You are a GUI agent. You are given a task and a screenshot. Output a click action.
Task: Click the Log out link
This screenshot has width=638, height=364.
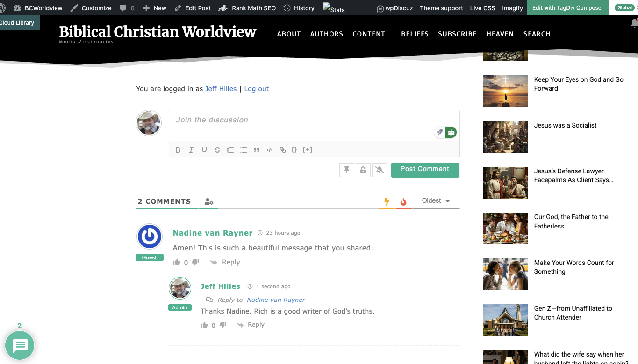click(x=257, y=89)
